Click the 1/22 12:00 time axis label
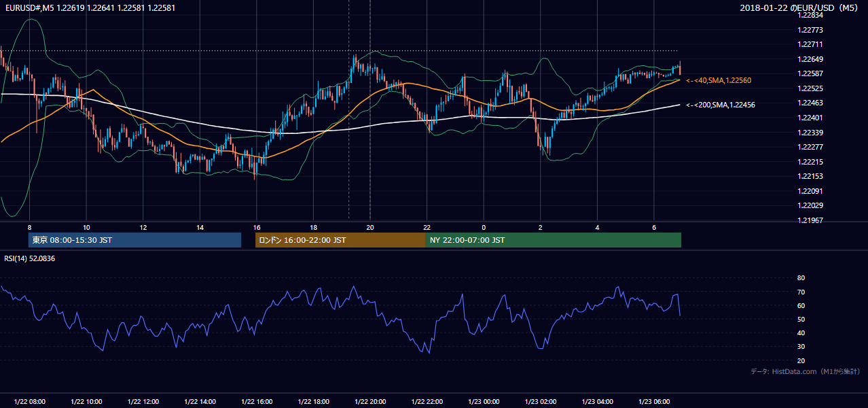The height and width of the screenshot is (408, 868). click(x=143, y=401)
